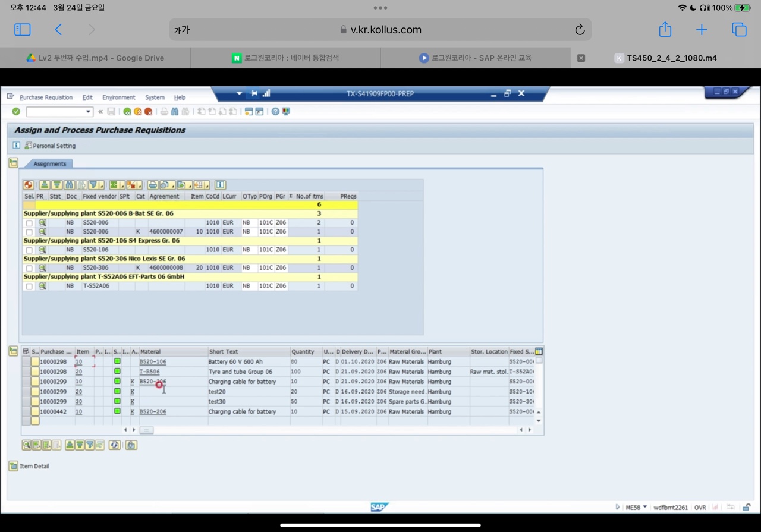Viewport: 761px width, 532px height.
Task: Click Find binoculars icon in Assignments toolbar
Action: (x=70, y=185)
